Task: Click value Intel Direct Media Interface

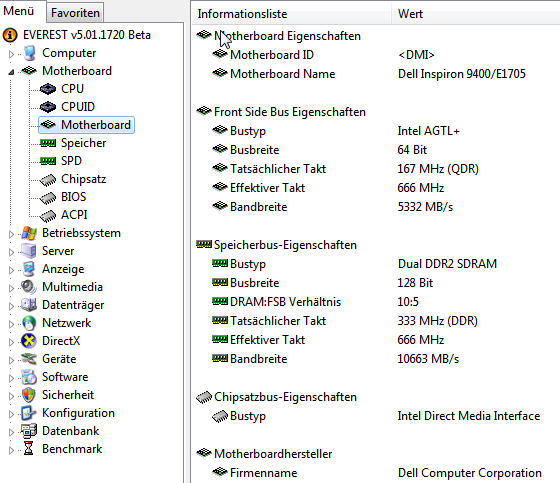Action: (x=469, y=416)
